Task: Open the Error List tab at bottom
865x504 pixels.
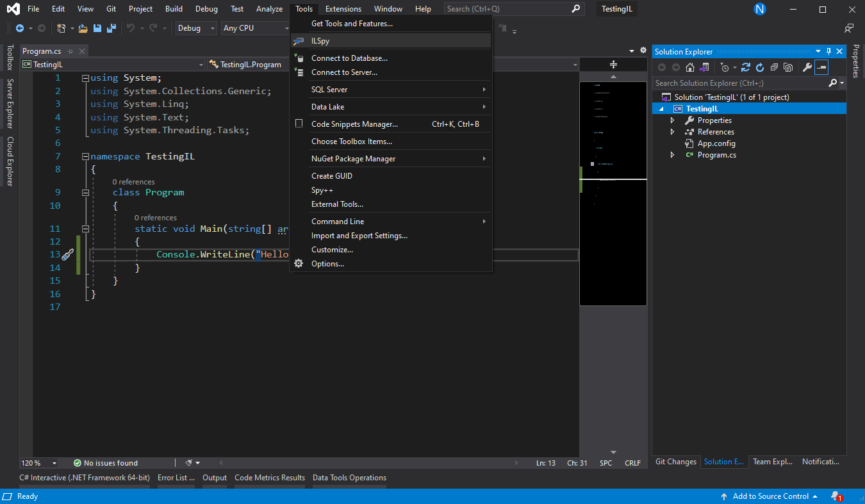Action: (176, 478)
